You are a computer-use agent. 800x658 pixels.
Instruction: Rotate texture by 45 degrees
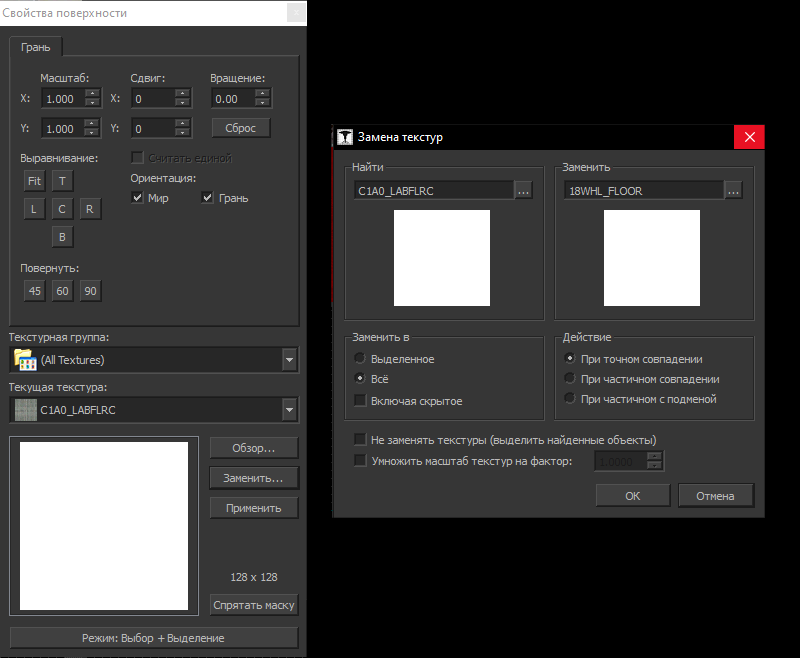pyautogui.click(x=34, y=291)
